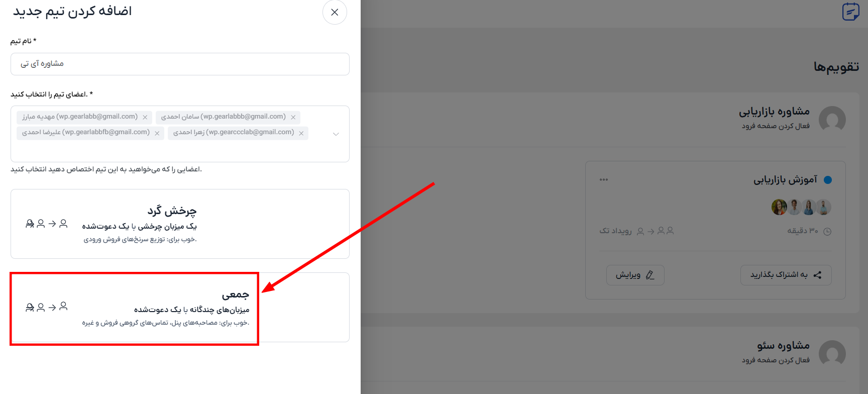The height and width of the screenshot is (394, 868).
Task: Select the جمعی collective option
Action: tap(180, 308)
